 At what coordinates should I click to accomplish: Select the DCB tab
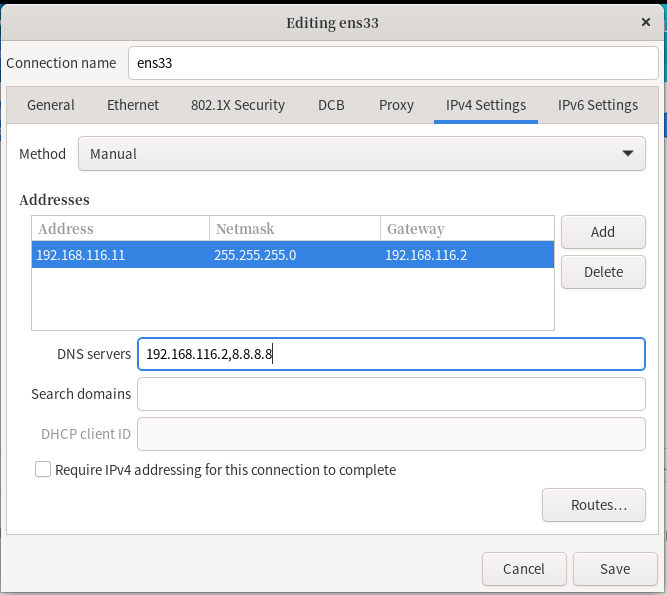point(332,105)
